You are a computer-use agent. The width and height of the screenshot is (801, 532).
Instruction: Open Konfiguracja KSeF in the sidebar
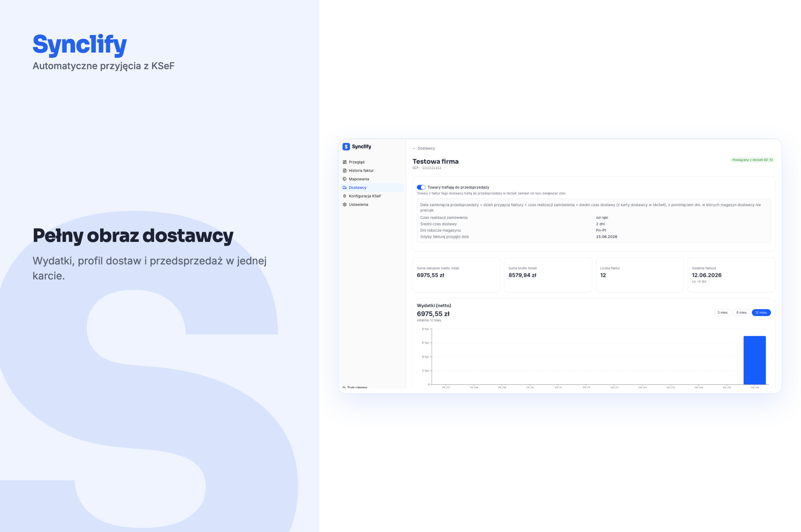(372, 196)
